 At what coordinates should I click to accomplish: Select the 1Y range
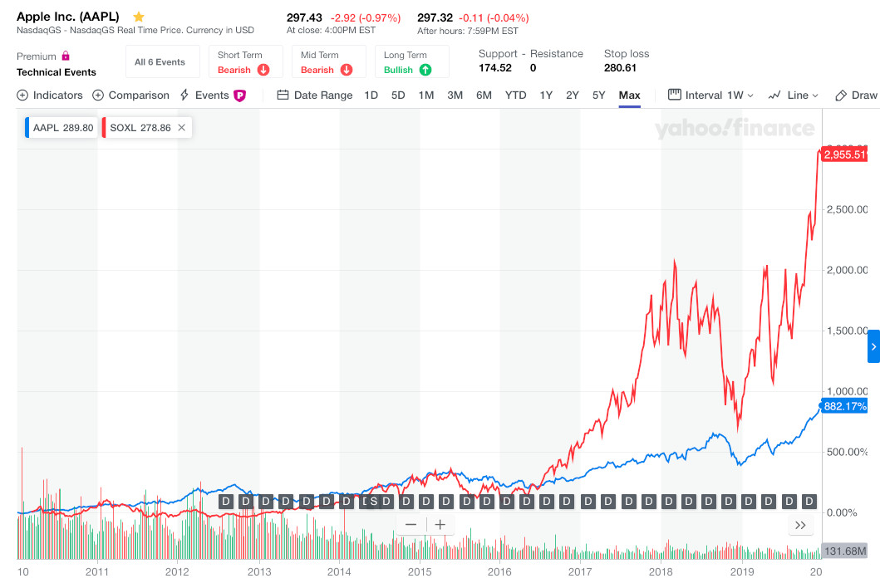(546, 96)
